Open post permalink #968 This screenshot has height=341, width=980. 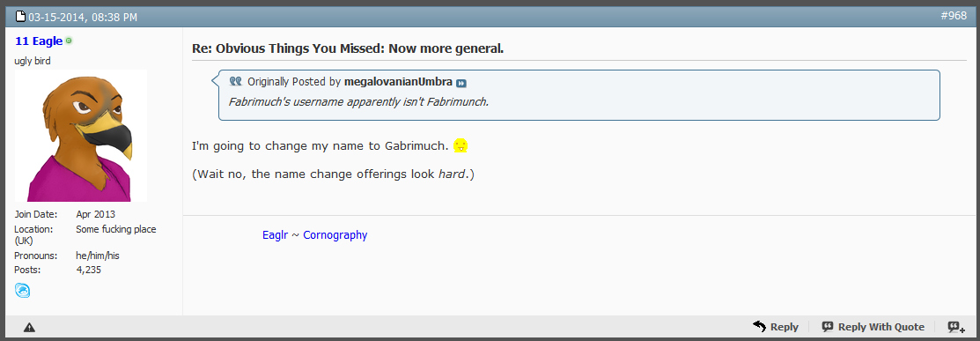(x=953, y=16)
